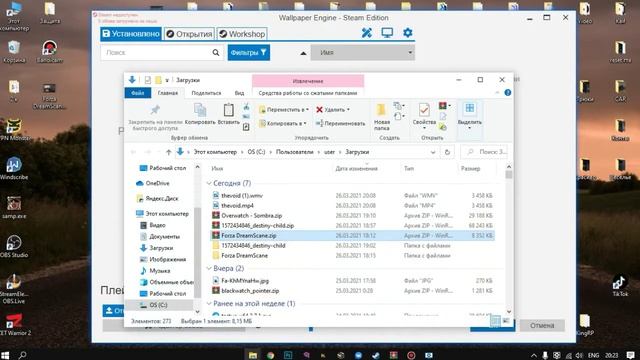Open the Вид ribbon tab
This screenshot has width=640, height=360.
(x=239, y=93)
